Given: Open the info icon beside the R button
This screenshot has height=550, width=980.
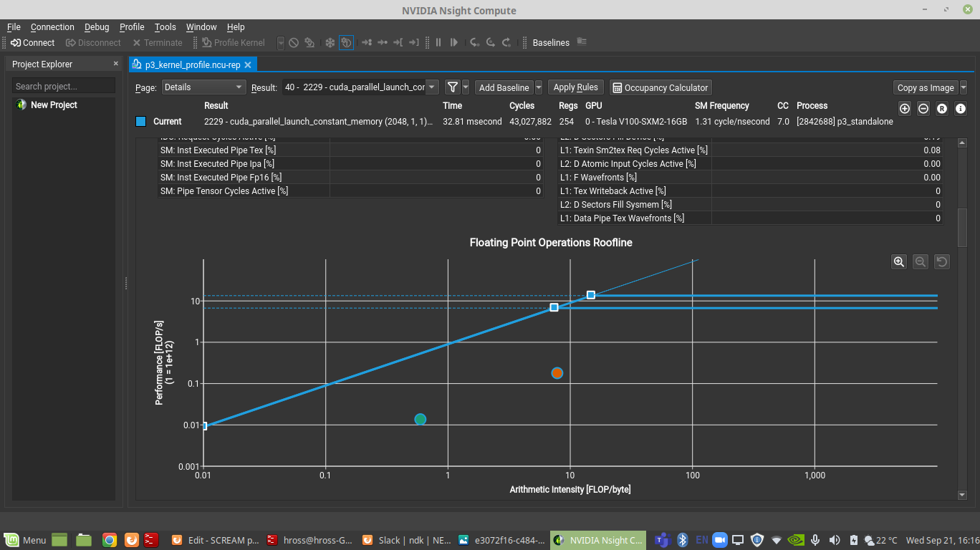Looking at the screenshot, I should [960, 108].
